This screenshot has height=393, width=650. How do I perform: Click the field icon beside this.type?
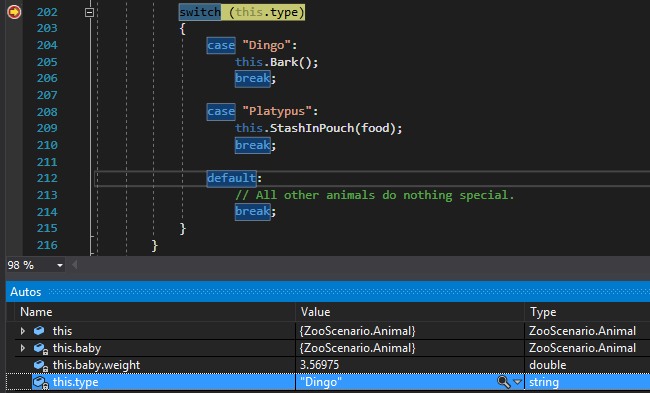coord(40,382)
